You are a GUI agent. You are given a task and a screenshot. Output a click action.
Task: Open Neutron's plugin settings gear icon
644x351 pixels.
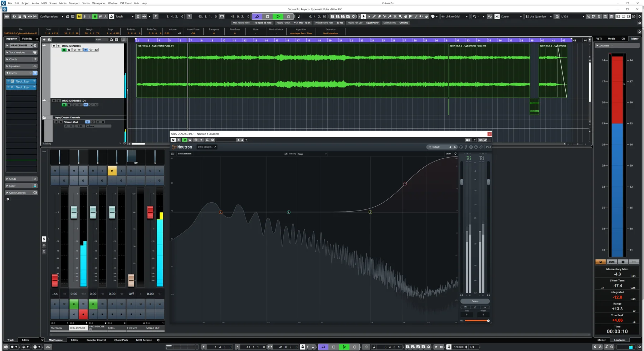(470, 147)
